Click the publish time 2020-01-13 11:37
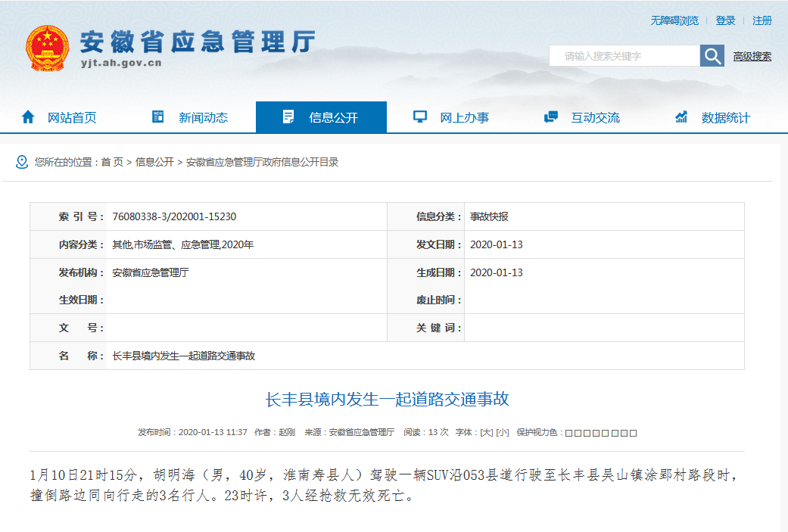Image resolution: width=788 pixels, height=532 pixels. 213,433
